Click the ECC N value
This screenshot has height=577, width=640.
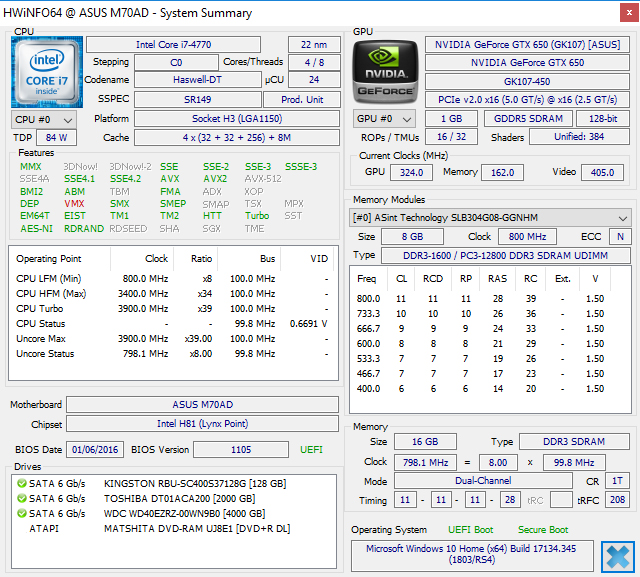pos(620,237)
